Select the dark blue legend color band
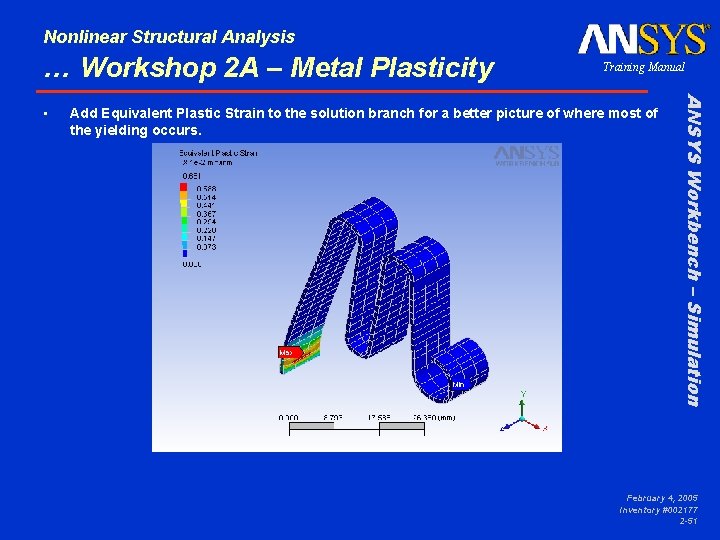Viewport: 720px width, 540px height. pyautogui.click(x=185, y=253)
